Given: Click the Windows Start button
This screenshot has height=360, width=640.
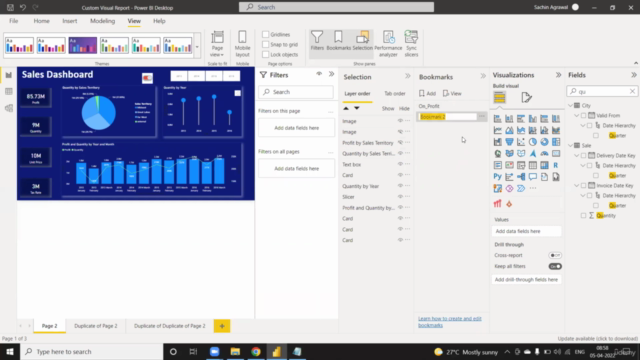Looking at the screenshot, I should [x=10, y=351].
